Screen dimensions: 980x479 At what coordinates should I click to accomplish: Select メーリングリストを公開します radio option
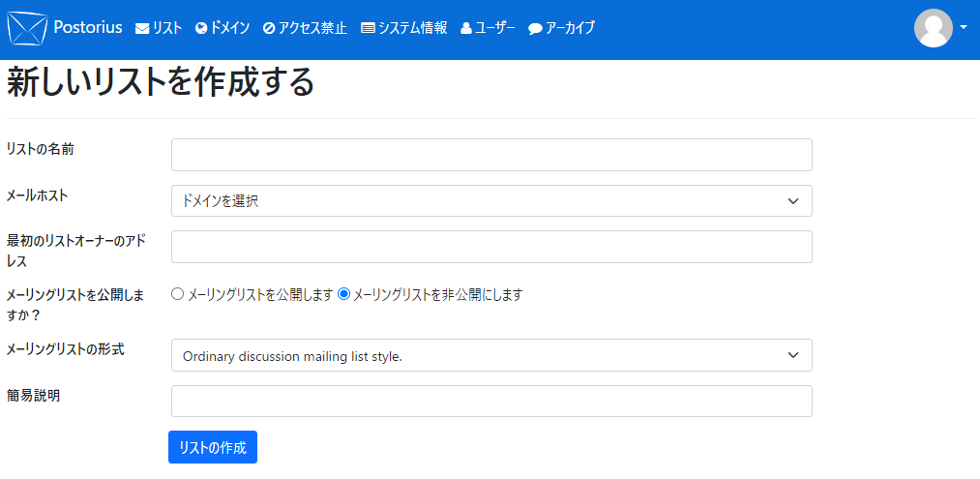(177, 294)
